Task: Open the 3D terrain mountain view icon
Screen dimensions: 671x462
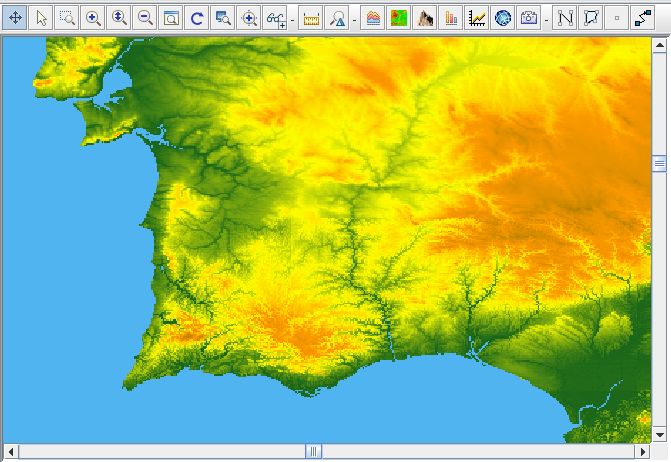Action: click(425, 18)
